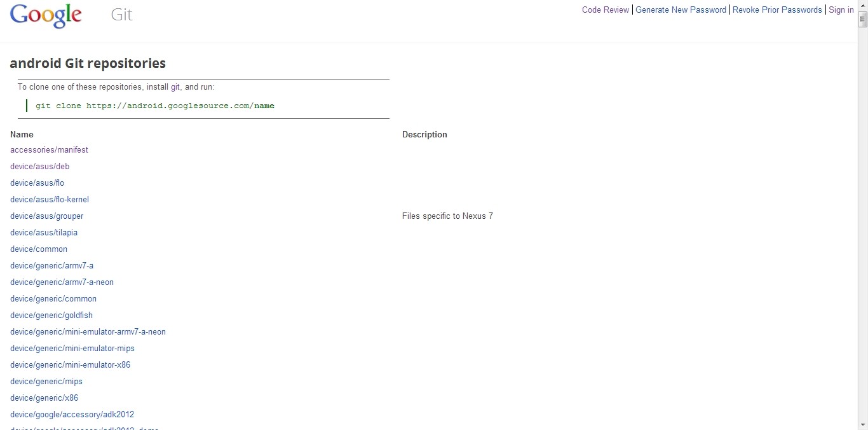Open the Code Review link
This screenshot has height=430, width=868.
click(606, 10)
